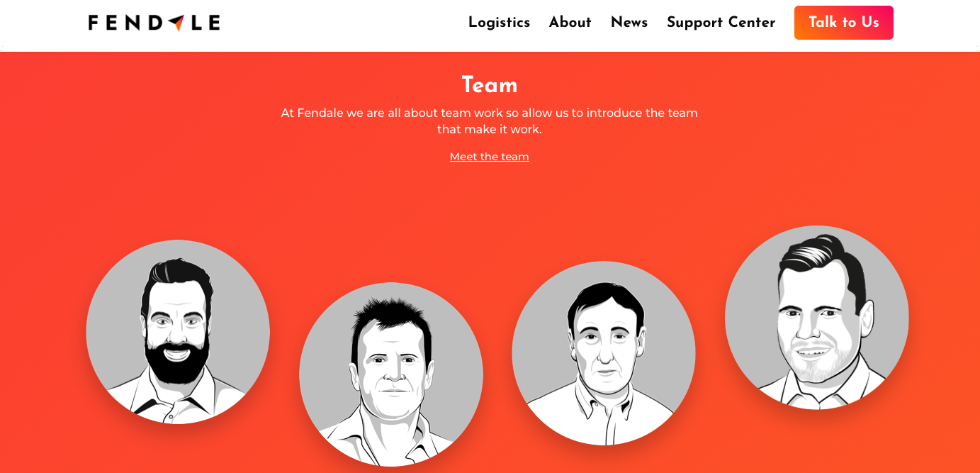
Task: Click the empty header space between logo and Logistics
Action: 344,23
